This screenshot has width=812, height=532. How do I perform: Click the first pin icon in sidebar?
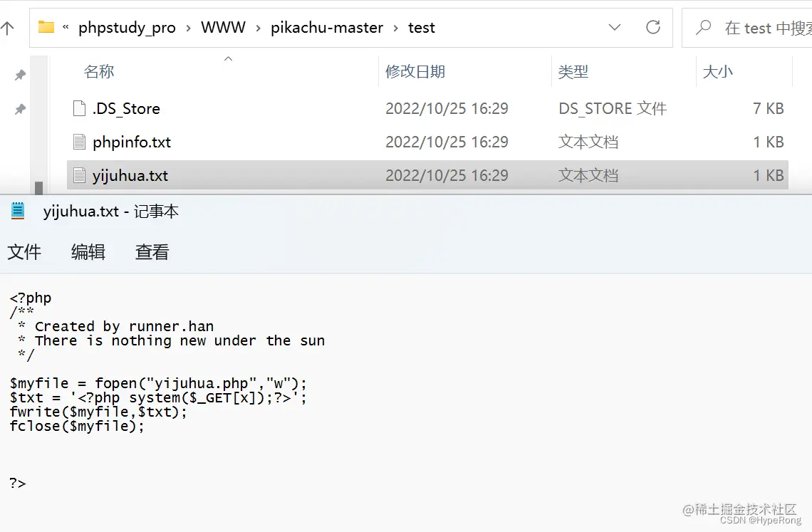tap(20, 75)
